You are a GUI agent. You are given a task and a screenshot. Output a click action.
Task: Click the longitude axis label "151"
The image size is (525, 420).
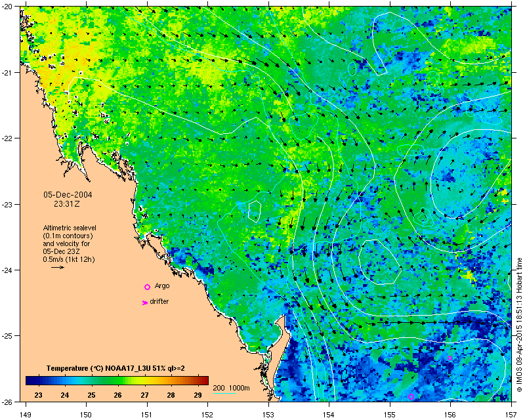click(147, 415)
